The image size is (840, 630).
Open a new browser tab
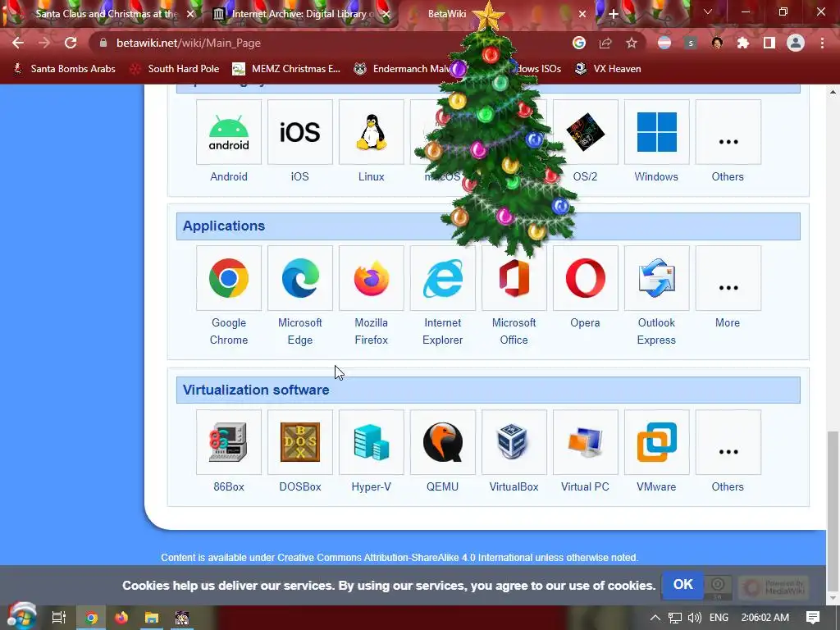point(614,14)
